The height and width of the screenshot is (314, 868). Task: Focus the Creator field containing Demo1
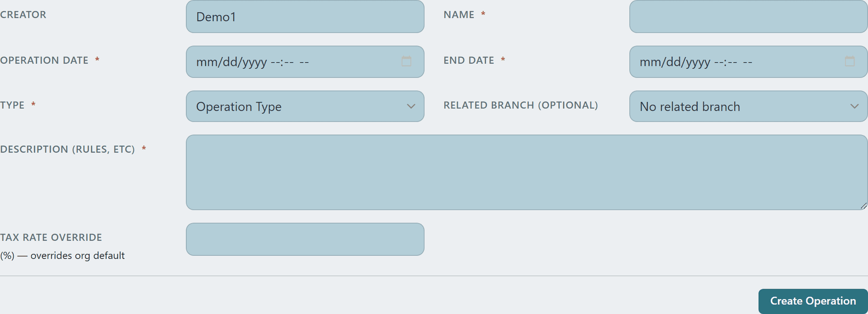[x=305, y=16]
